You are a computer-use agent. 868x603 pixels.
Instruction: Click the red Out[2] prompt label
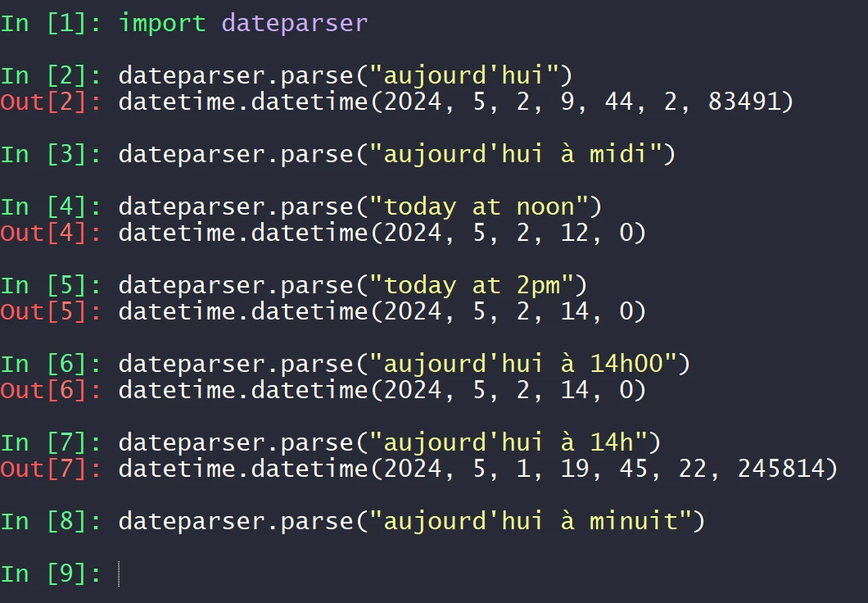coord(51,102)
